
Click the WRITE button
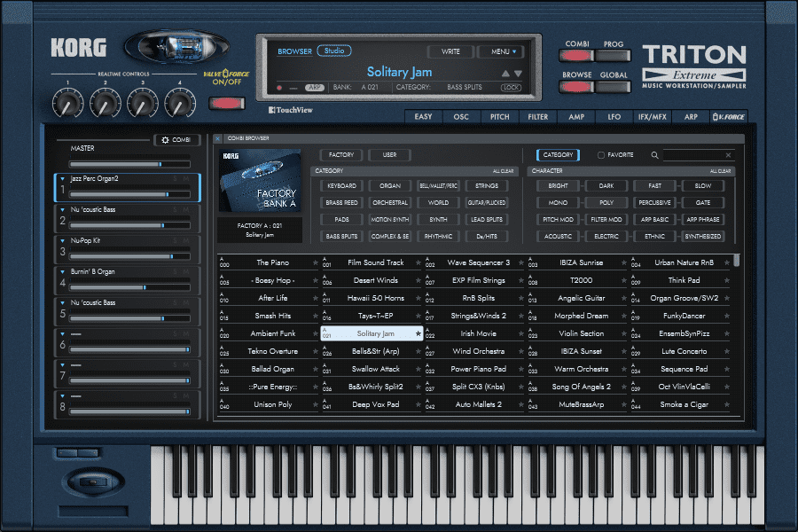pyautogui.click(x=450, y=51)
